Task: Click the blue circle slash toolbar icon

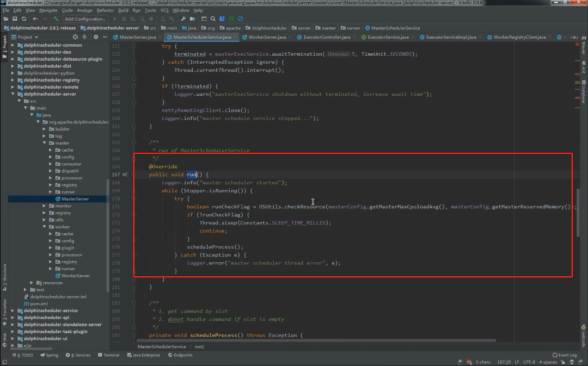Action: point(241,18)
